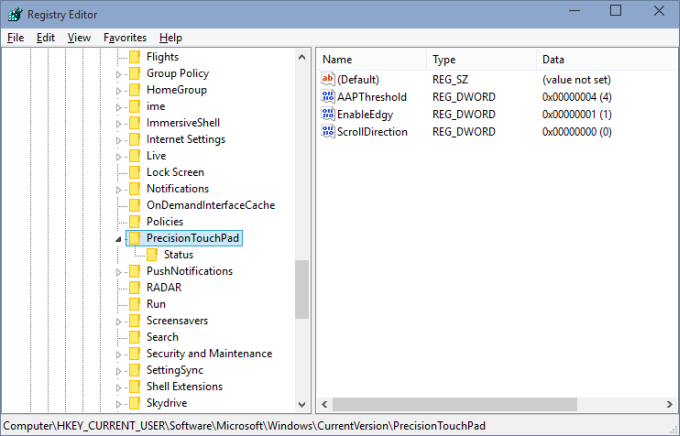This screenshot has height=436, width=680.
Task: Collapse the PrecisionTouchPad tree node
Action: [119, 238]
